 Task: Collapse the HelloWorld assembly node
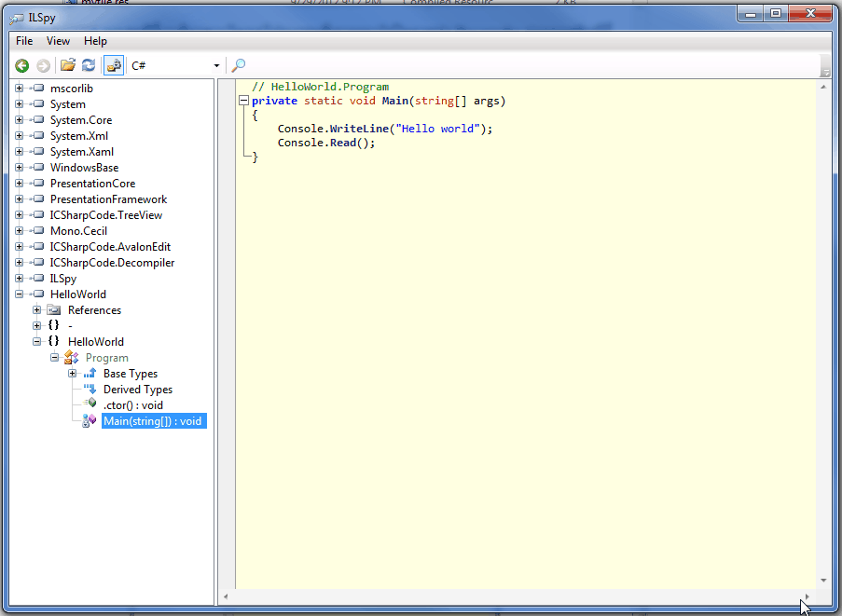pos(19,294)
